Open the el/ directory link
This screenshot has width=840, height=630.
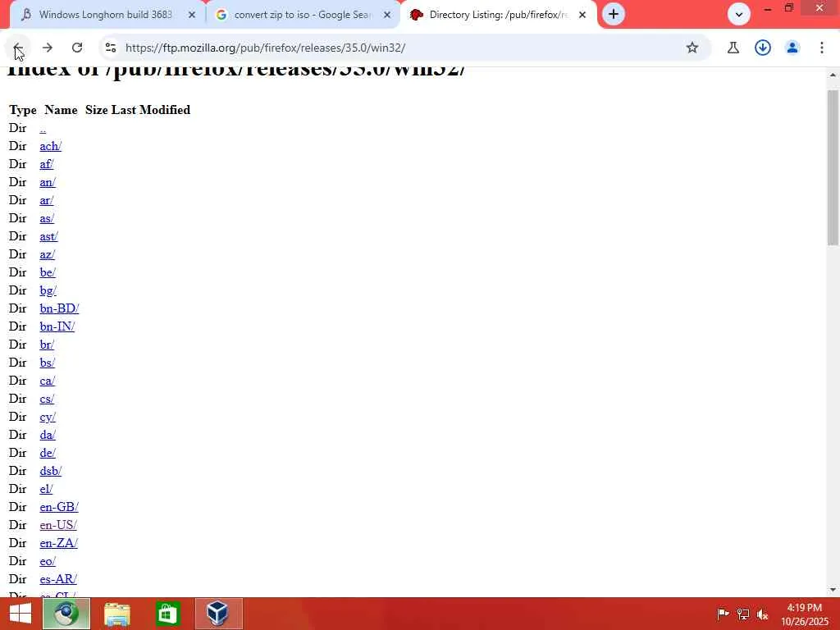(x=46, y=489)
